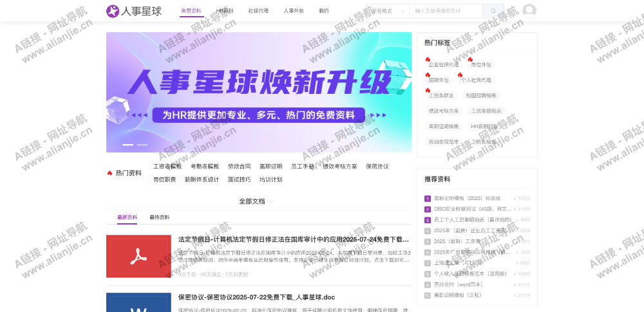Open recommended item 2025年（最新）企业员工工资表

coord(473,231)
